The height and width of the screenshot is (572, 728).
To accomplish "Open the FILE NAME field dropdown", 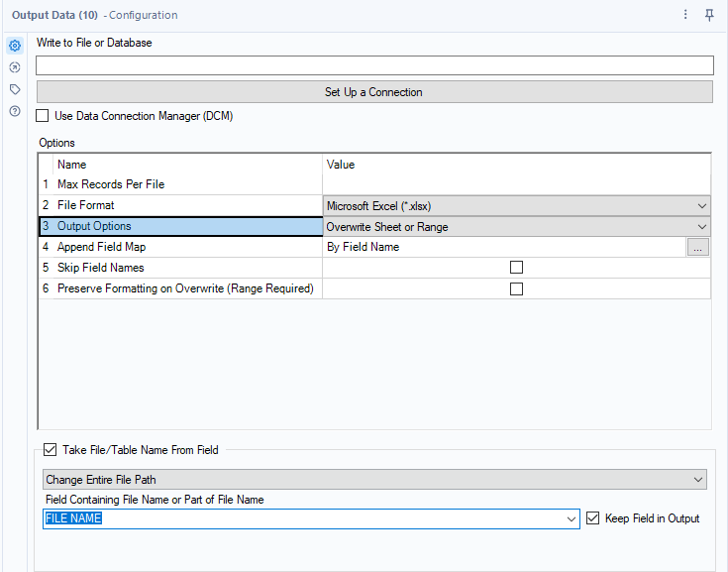I will (572, 519).
